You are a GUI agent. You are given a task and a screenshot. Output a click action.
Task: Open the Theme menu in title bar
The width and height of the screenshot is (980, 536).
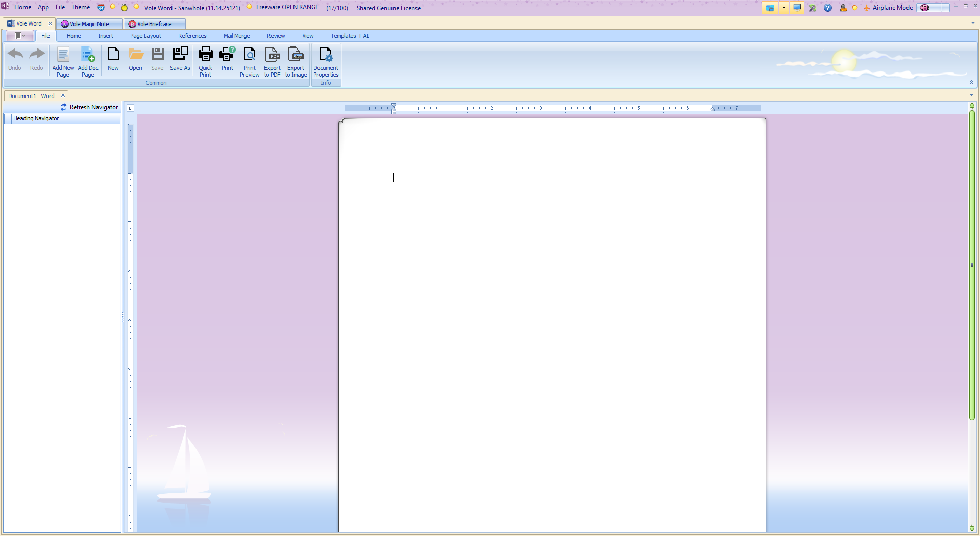(x=81, y=7)
